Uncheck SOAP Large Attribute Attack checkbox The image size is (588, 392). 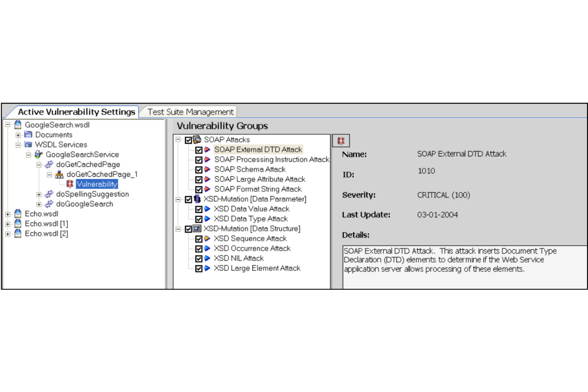199,180
